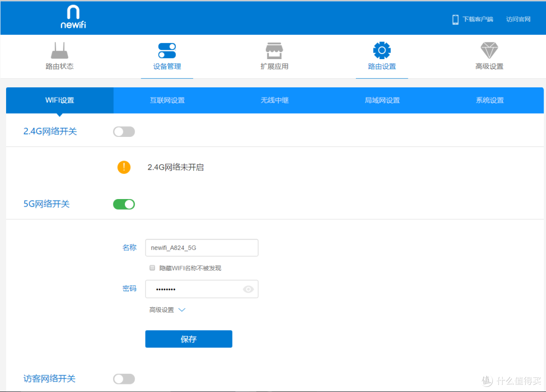Click the 路由设置 gear icon
Image resolution: width=546 pixels, height=392 pixels.
coord(382,50)
